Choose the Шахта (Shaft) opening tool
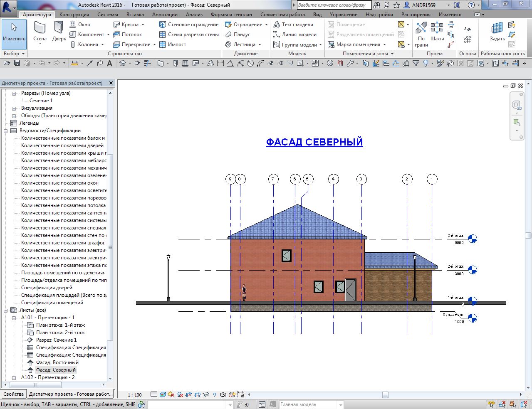Viewport: 532px width, 409px height. click(x=437, y=32)
